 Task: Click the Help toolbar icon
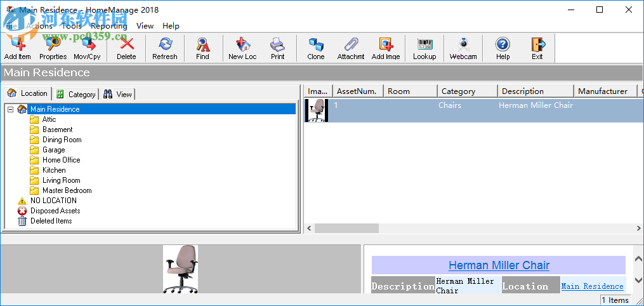point(503,48)
